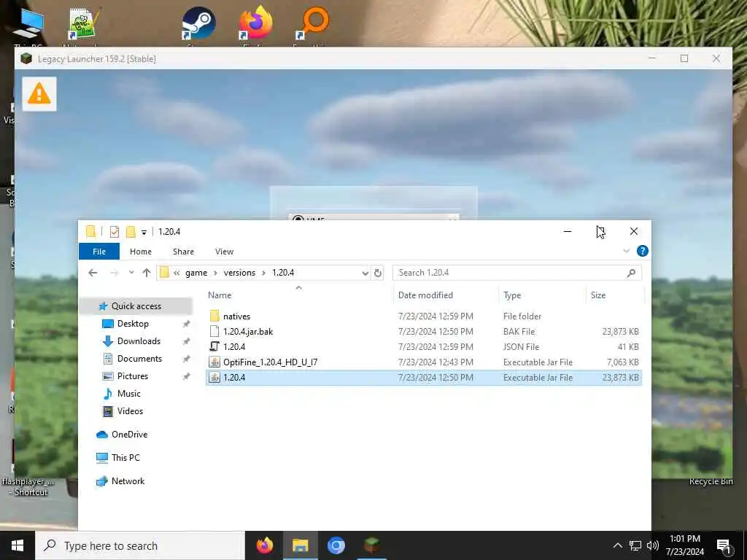Click the Minecraft launcher taskbar icon
Viewport: 747px width, 560px height.
(x=371, y=545)
